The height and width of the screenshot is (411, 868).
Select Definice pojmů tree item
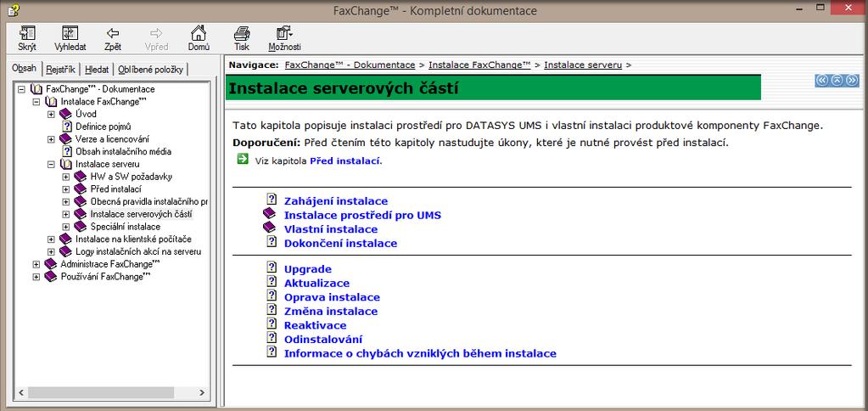103,127
